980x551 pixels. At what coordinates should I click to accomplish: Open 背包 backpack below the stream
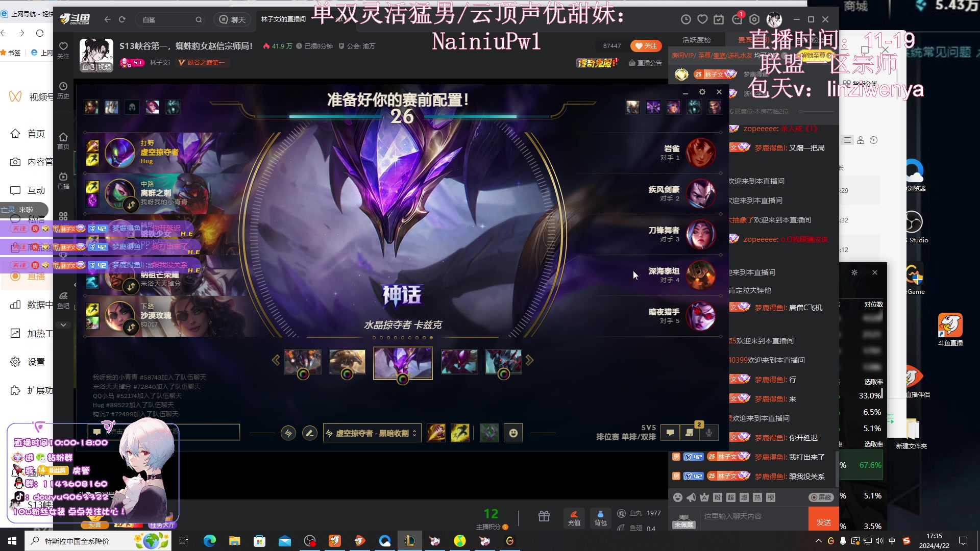pyautogui.click(x=601, y=518)
